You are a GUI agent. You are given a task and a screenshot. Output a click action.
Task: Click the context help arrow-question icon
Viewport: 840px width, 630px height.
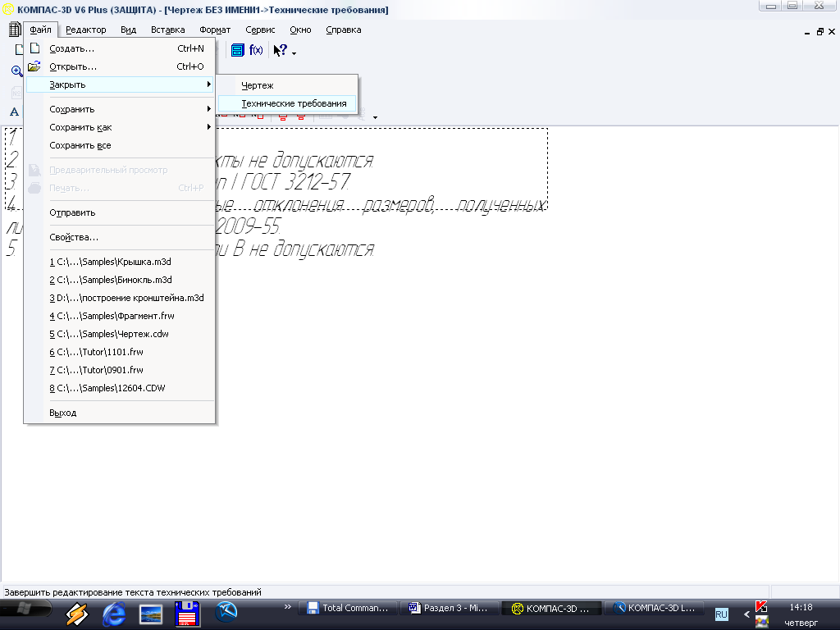(x=281, y=50)
